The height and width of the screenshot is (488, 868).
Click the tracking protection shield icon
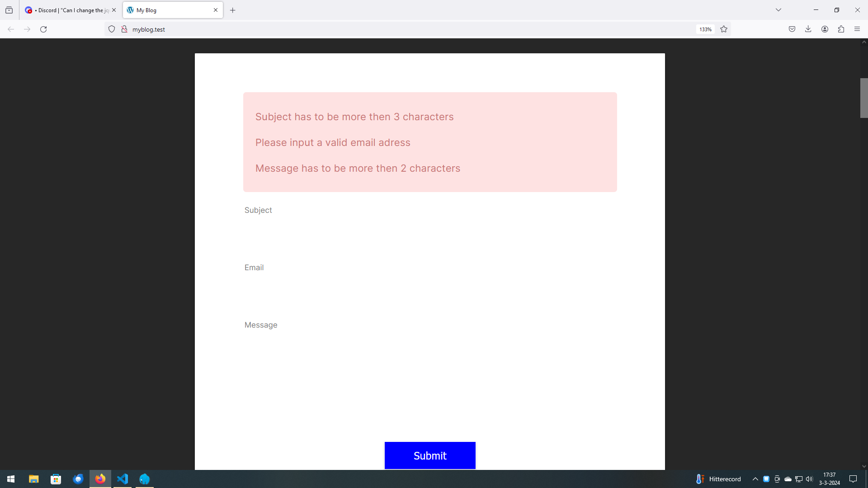[x=112, y=29]
